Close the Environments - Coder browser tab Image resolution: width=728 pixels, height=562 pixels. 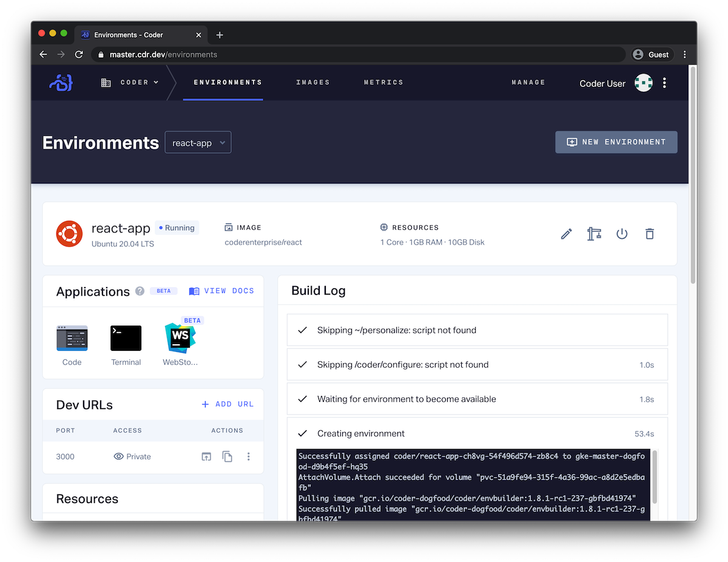point(199,35)
